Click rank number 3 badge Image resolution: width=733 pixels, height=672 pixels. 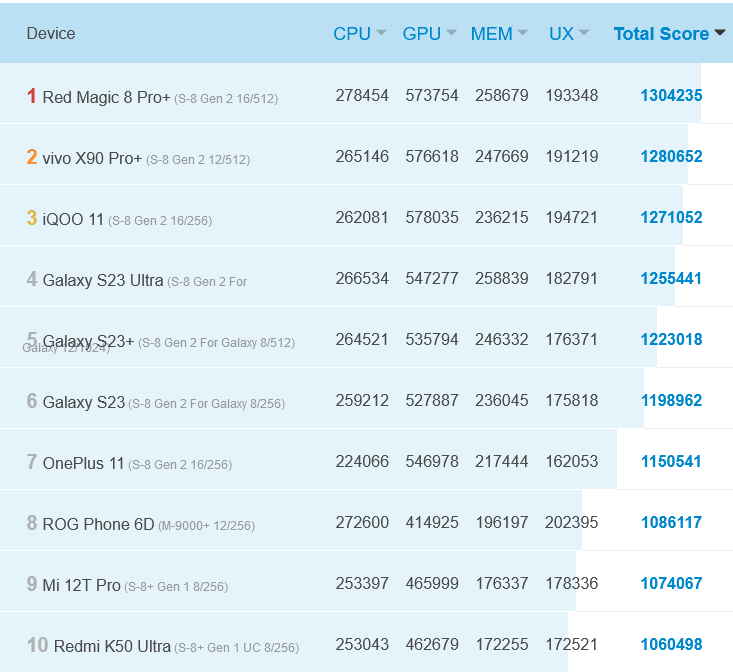click(31, 218)
